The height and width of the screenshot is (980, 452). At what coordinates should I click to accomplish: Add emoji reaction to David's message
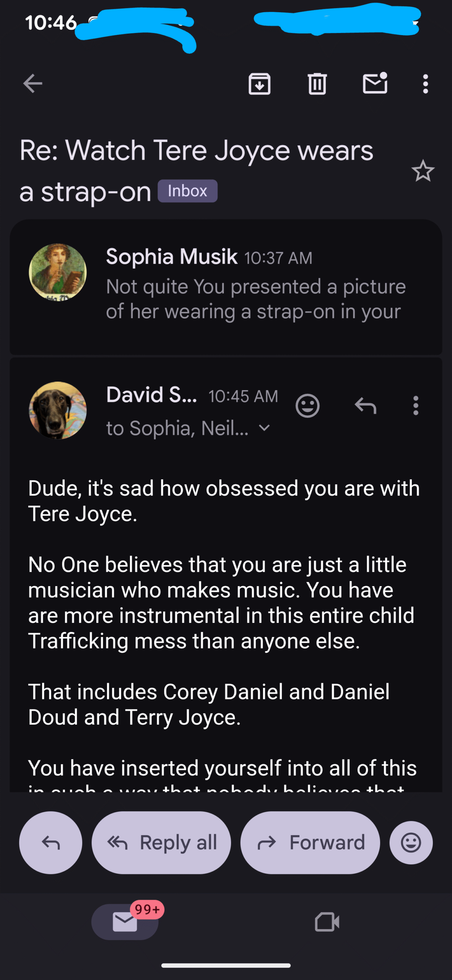pyautogui.click(x=307, y=405)
